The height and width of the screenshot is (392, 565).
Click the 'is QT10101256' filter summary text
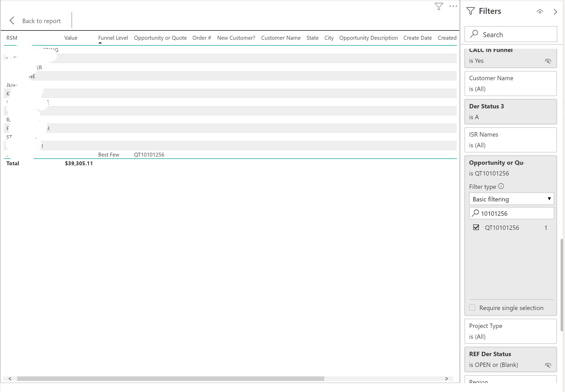tap(489, 173)
